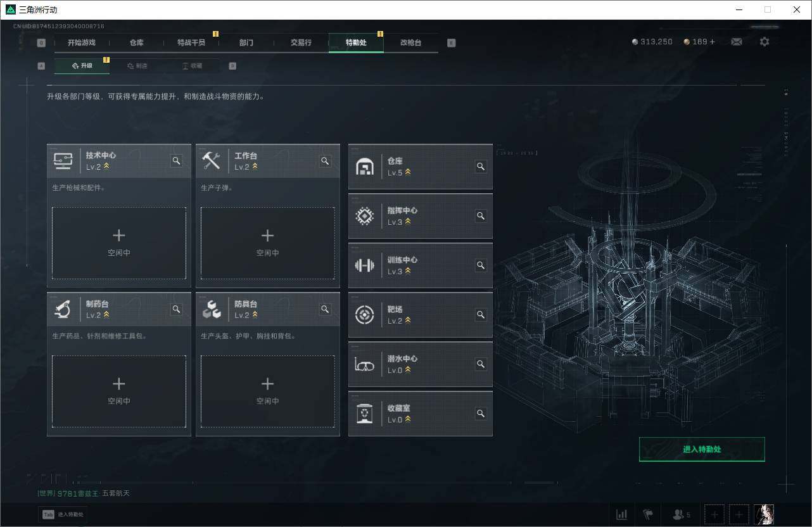Click the 进入特勤处 button
812x527 pixels.
pyautogui.click(x=702, y=448)
